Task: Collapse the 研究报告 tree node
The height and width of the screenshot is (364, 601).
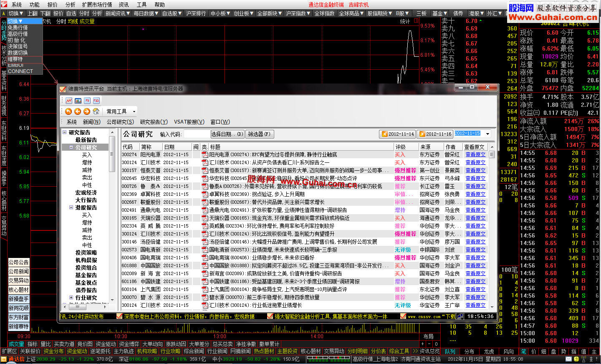Action: pyautogui.click(x=65, y=132)
